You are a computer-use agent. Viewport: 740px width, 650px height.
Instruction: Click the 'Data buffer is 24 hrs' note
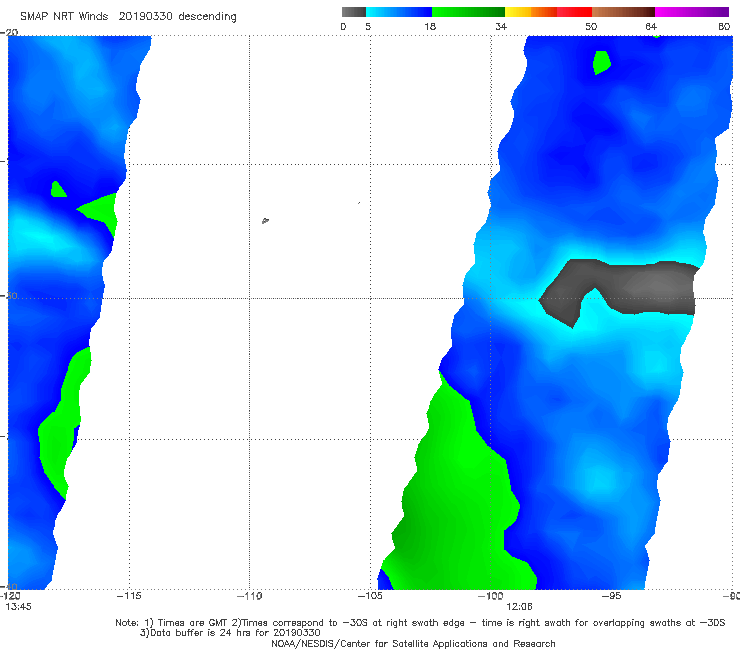(x=230, y=633)
